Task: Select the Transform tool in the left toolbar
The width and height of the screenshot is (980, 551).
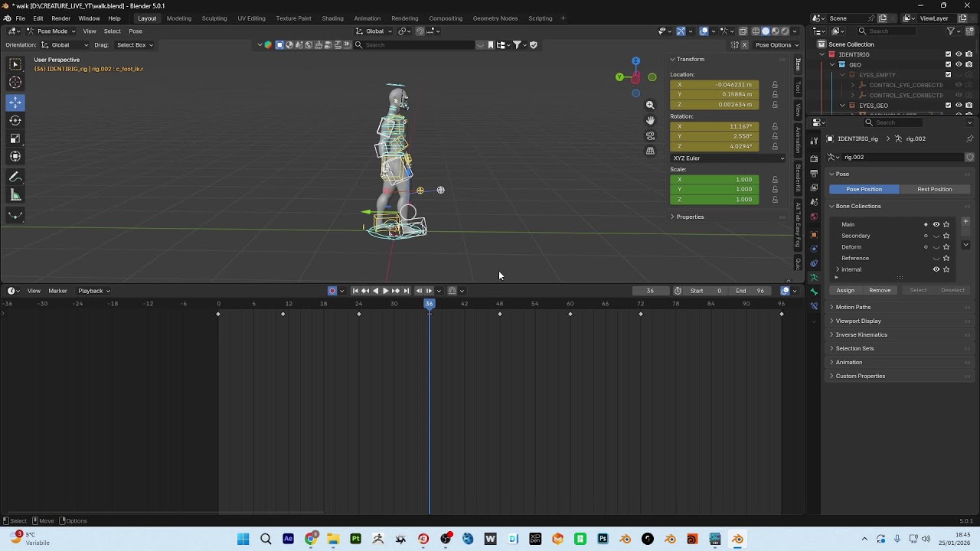Action: point(15,156)
